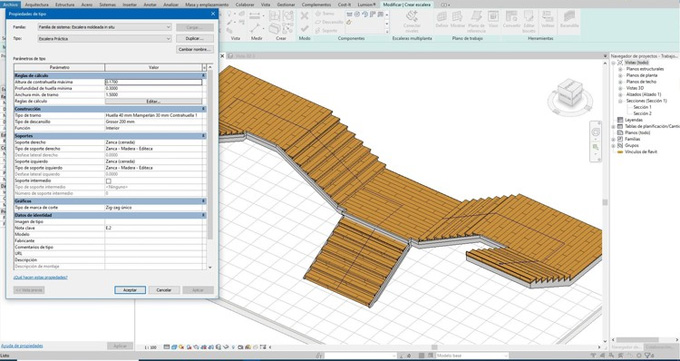The image size is (680, 361).
Task: Open the Familia dropdown
Action: click(x=104, y=27)
